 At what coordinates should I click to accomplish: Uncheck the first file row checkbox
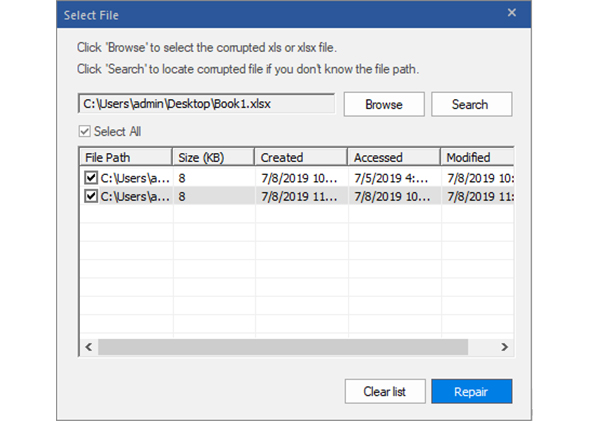pos(91,178)
